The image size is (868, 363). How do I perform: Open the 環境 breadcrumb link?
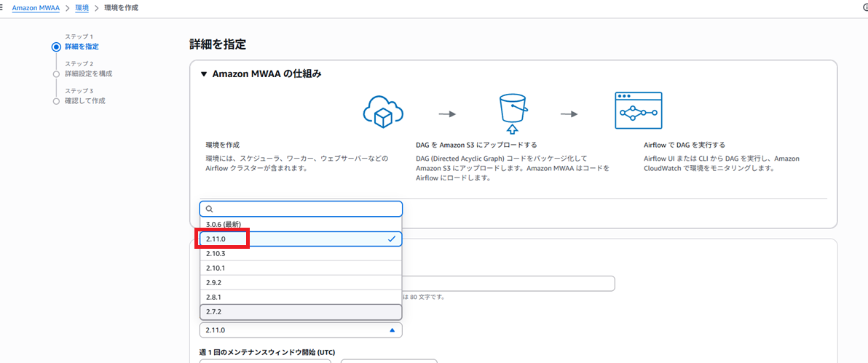82,8
